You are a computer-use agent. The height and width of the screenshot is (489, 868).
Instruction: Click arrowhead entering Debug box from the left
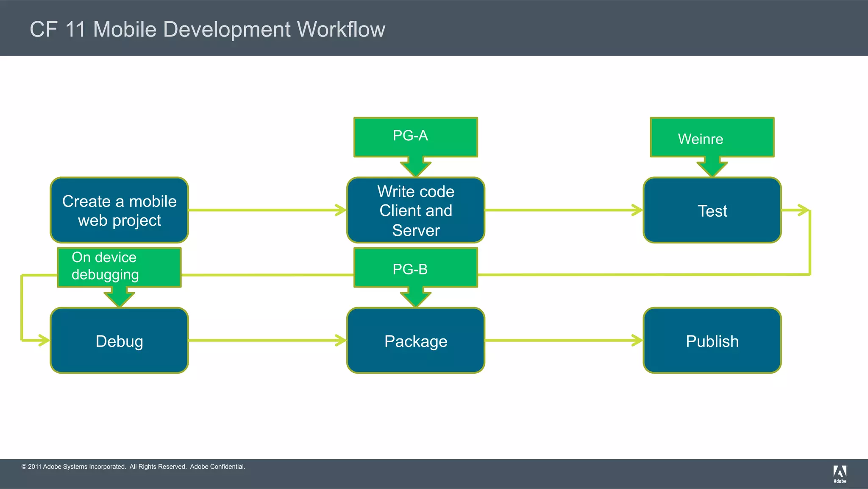pos(44,340)
